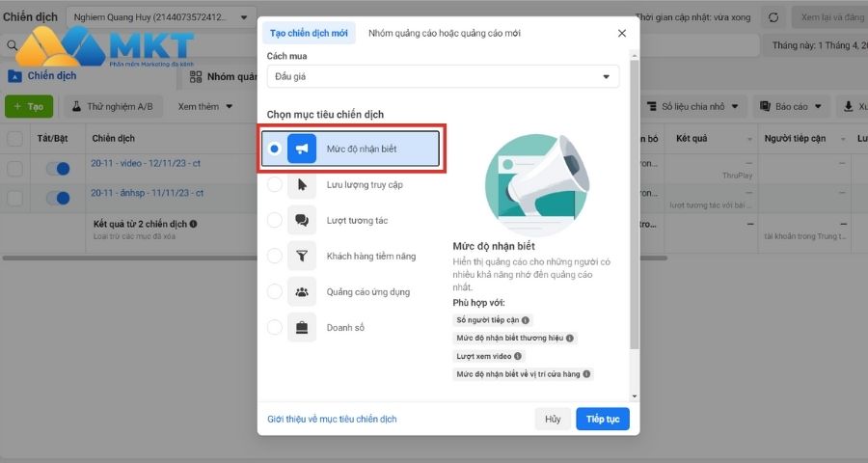Image resolution: width=868 pixels, height=463 pixels.
Task: Click the refresh icon in top bar
Action: click(x=773, y=17)
